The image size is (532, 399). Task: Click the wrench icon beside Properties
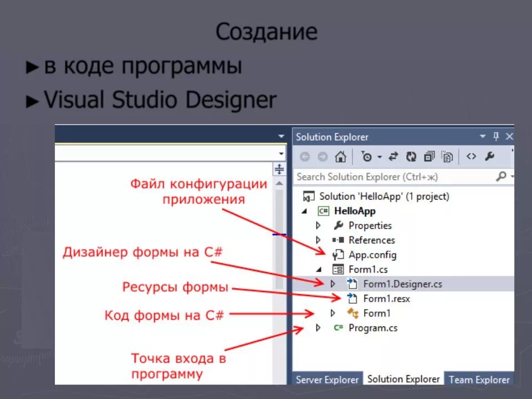coord(338,226)
